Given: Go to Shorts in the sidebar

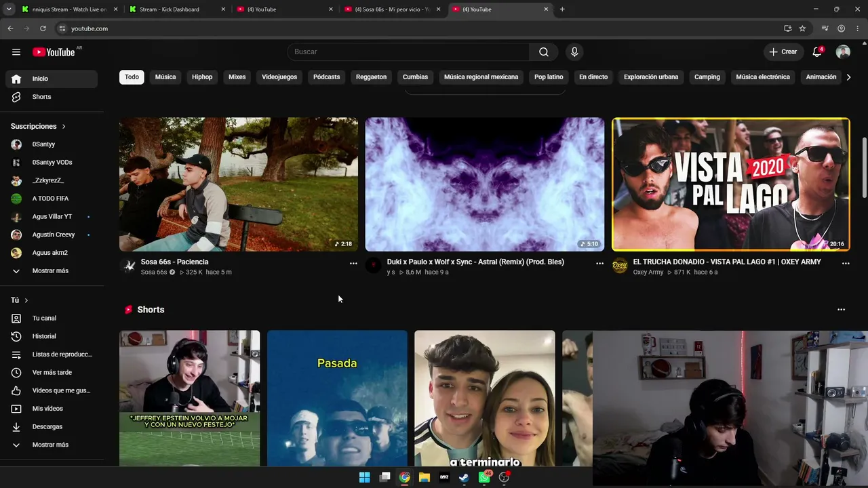Looking at the screenshot, I should (52, 97).
